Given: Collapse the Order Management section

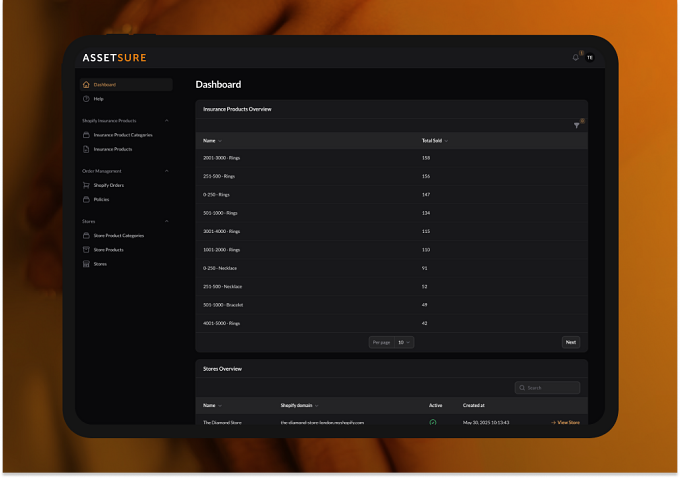Looking at the screenshot, I should pyautogui.click(x=167, y=171).
